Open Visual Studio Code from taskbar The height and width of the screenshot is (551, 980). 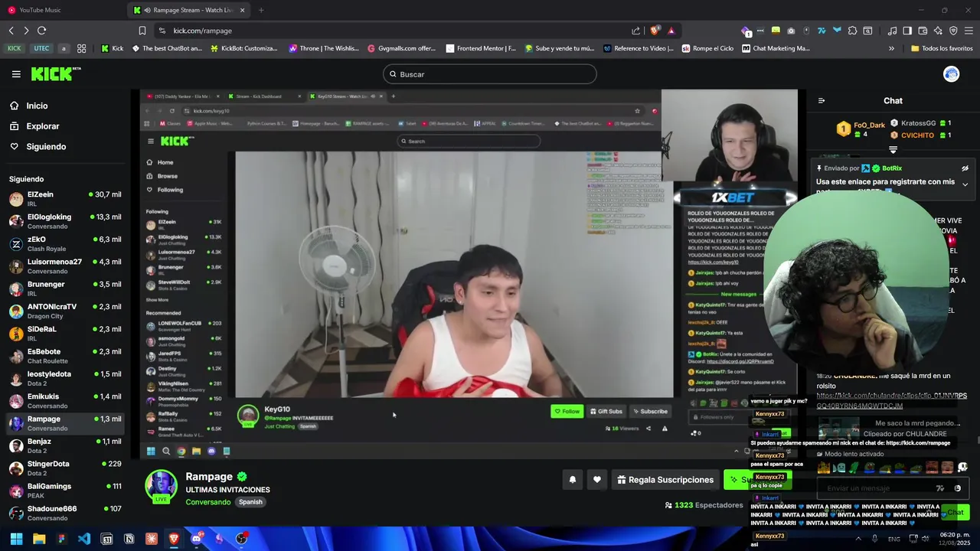(x=83, y=539)
